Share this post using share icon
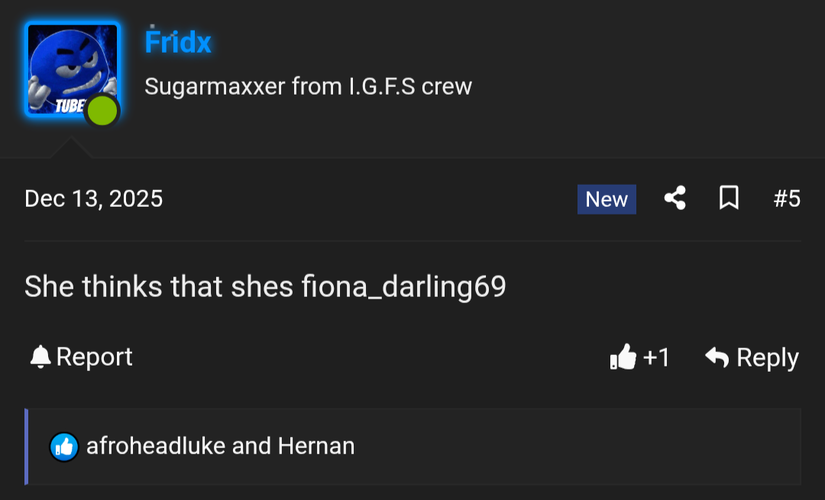The width and height of the screenshot is (825, 500). coord(675,199)
